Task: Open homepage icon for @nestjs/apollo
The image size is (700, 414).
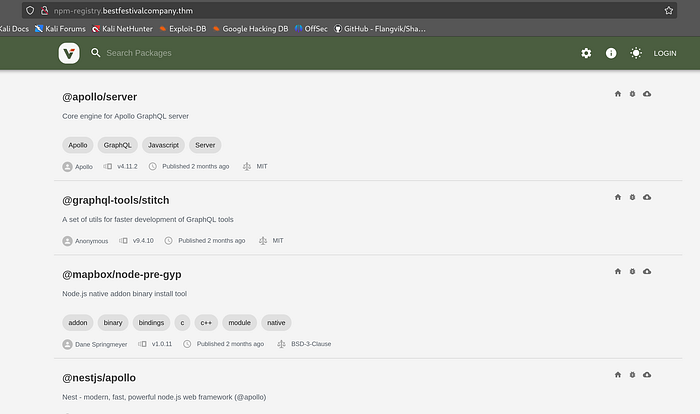Action: coord(618,375)
